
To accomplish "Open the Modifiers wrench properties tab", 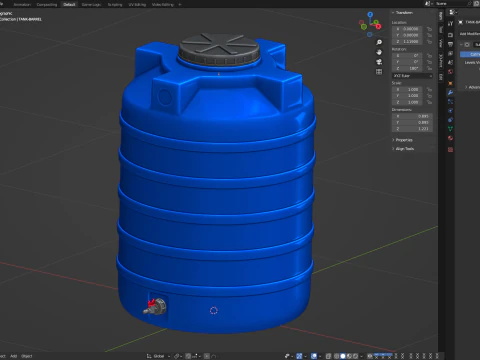I will [450, 93].
